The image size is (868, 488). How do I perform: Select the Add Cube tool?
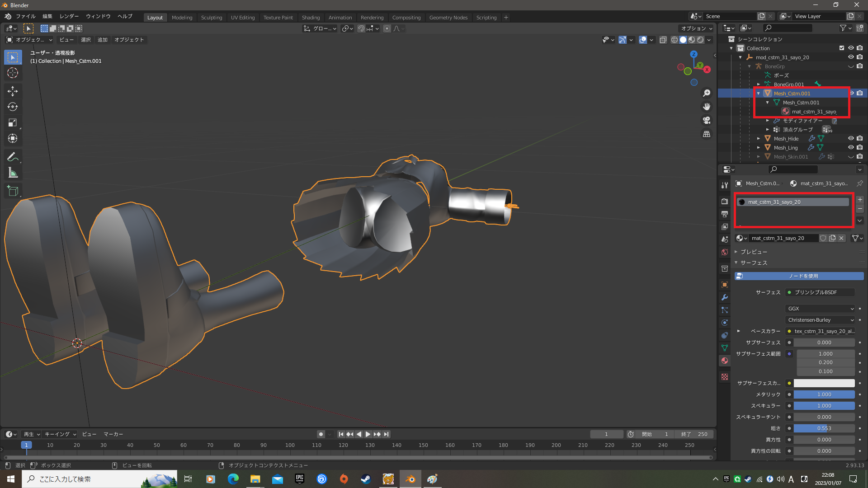point(13,191)
